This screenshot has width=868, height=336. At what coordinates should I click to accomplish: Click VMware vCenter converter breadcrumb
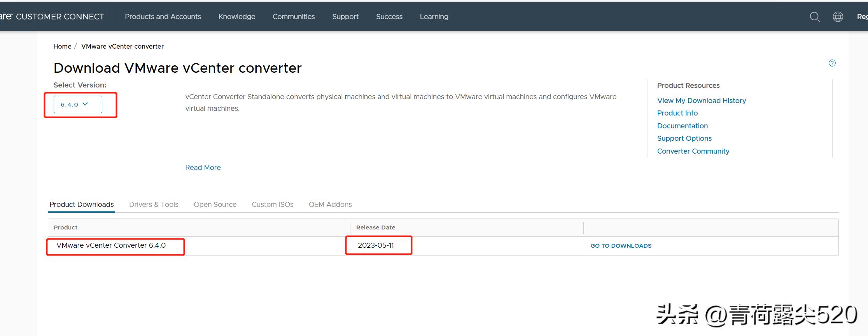(122, 46)
